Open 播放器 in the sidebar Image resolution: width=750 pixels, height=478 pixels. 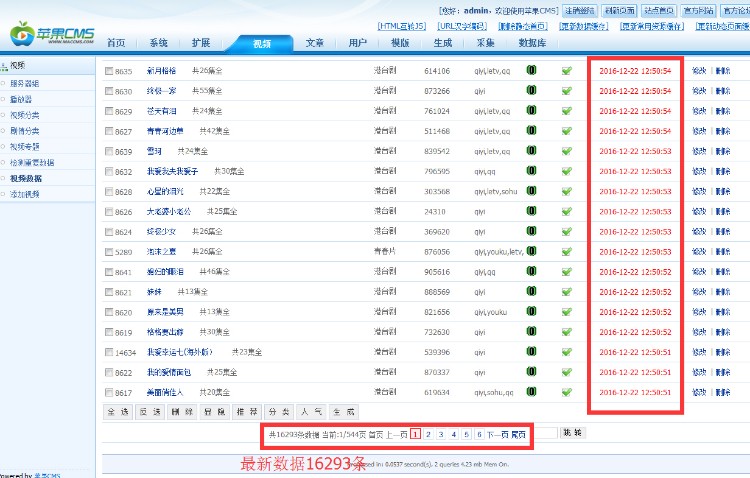(x=21, y=99)
